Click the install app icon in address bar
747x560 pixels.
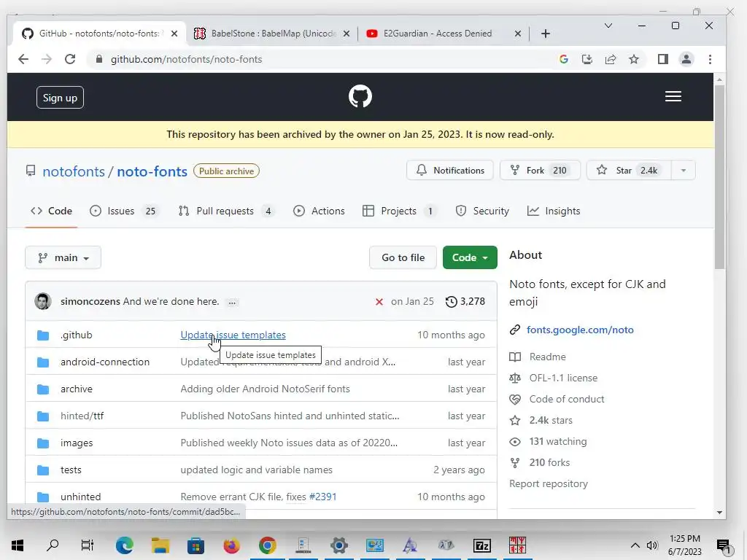[587, 59]
